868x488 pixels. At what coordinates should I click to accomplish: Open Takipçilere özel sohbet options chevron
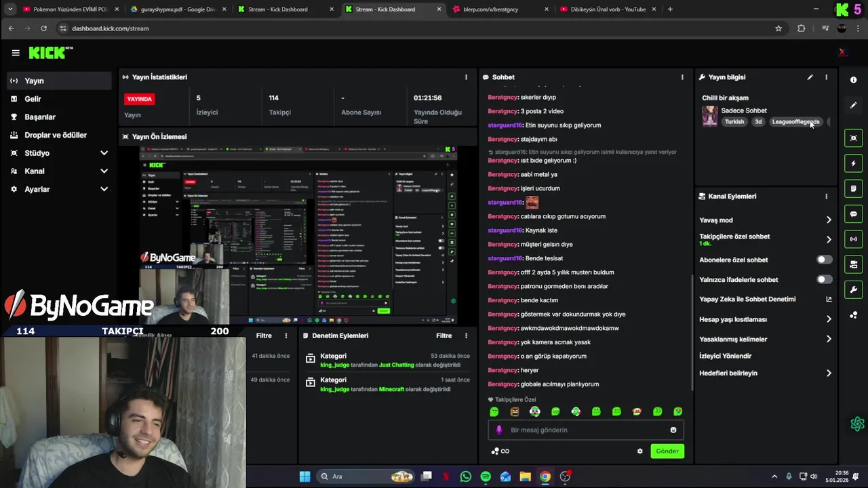(829, 239)
